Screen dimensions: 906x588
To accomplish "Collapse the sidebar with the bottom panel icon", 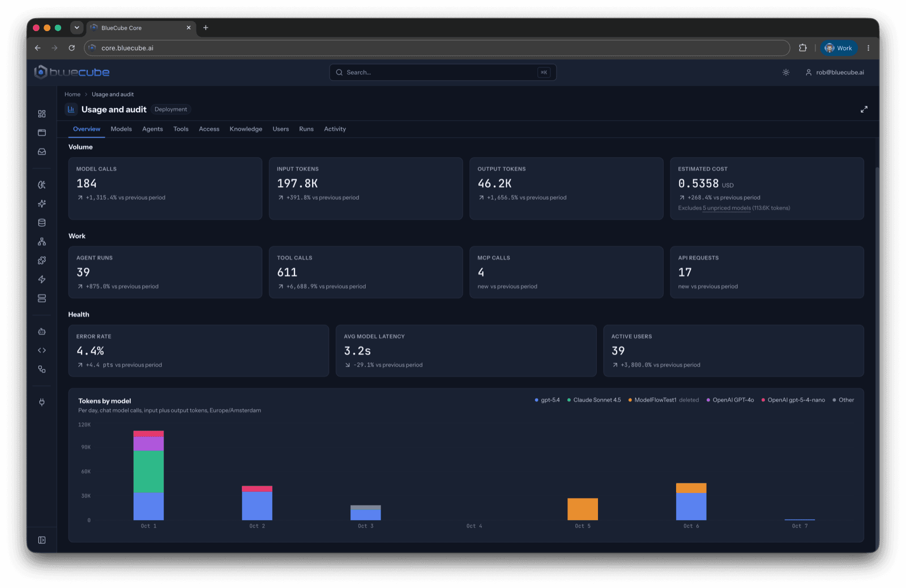I will click(x=42, y=540).
